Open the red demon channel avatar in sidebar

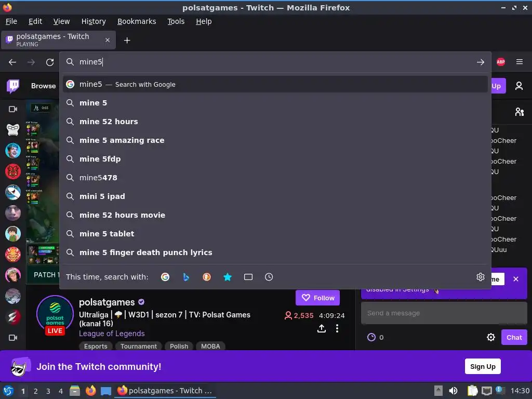[x=13, y=171]
